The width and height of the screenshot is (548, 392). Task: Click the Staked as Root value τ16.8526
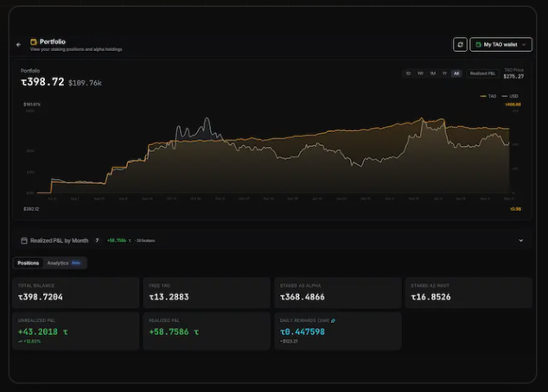(431, 297)
